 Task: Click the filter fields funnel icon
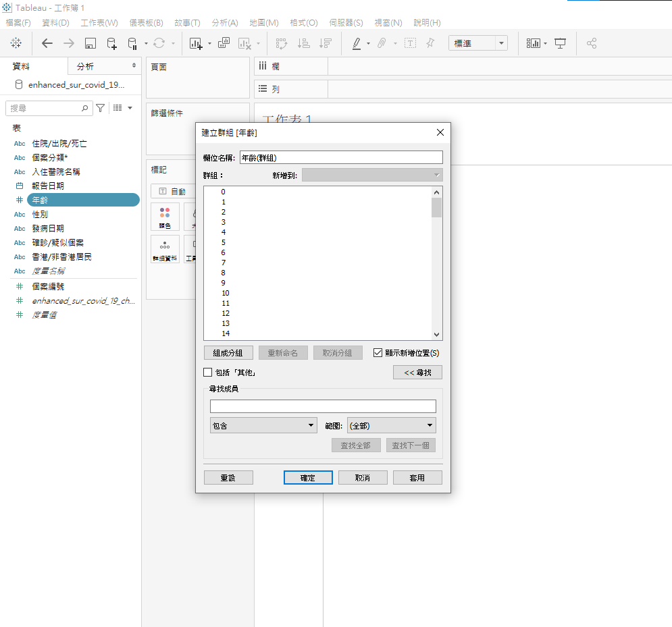pyautogui.click(x=100, y=108)
